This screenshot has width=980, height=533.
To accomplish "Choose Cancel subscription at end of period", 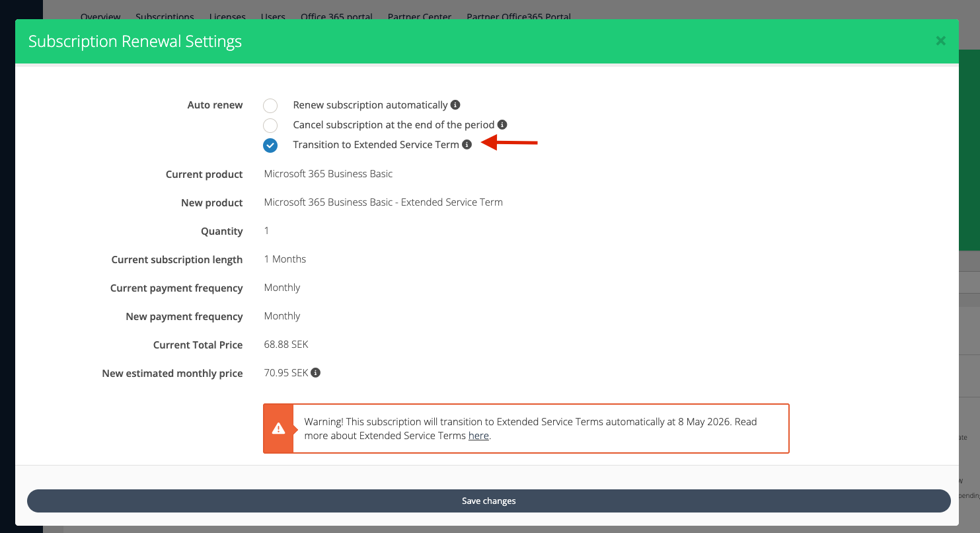I will click(x=270, y=126).
